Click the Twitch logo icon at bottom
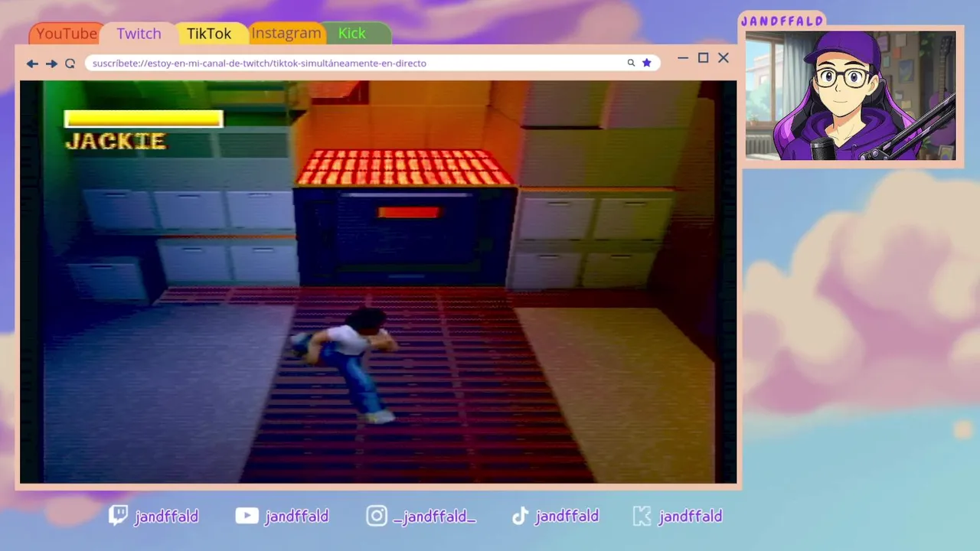Screen dimensions: 980x551 tap(118, 516)
